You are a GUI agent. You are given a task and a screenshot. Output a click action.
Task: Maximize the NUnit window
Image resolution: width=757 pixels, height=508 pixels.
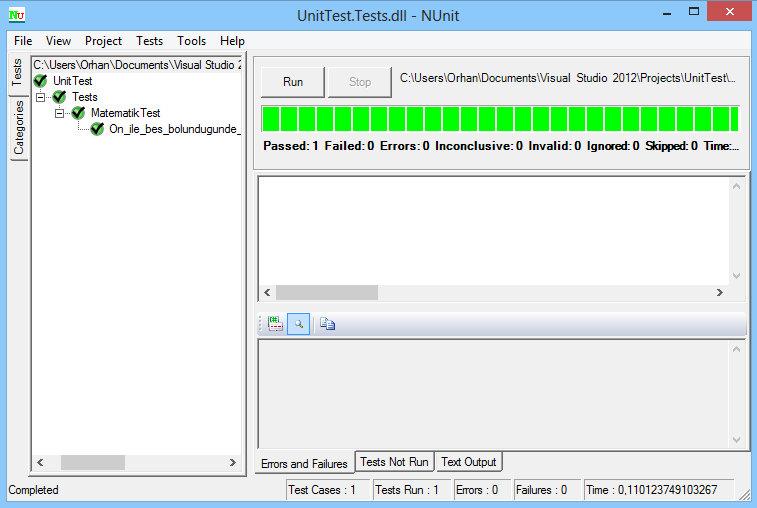pos(694,12)
